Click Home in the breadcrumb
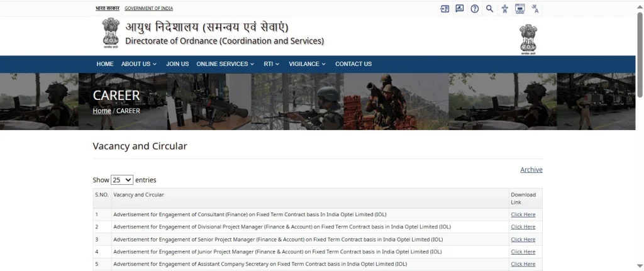The width and height of the screenshot is (644, 271). click(102, 111)
